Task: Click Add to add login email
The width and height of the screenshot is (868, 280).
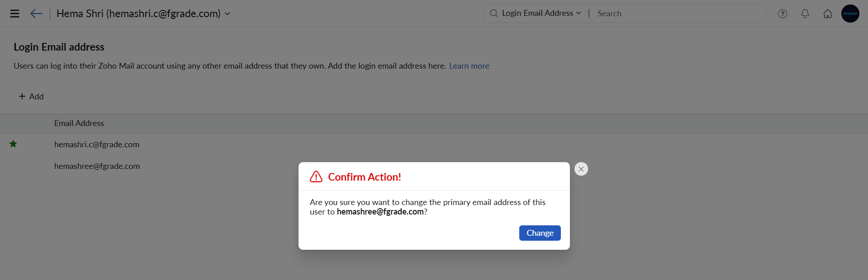Action: [31, 96]
